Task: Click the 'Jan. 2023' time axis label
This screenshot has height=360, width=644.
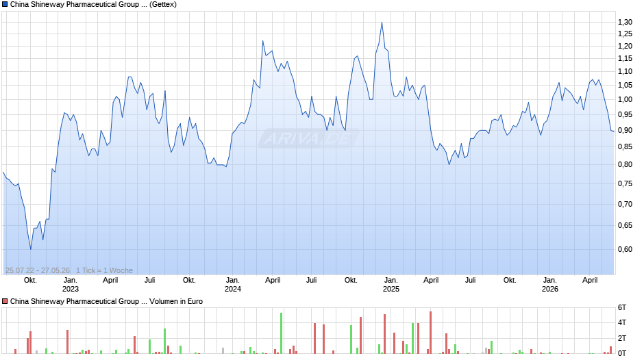Action: (x=71, y=285)
